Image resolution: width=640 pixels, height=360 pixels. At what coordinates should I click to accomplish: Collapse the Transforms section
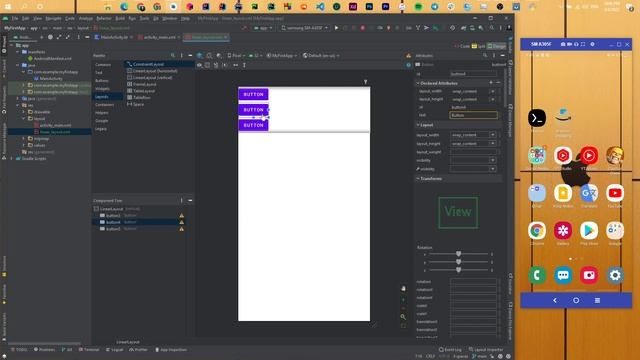pyautogui.click(x=418, y=178)
